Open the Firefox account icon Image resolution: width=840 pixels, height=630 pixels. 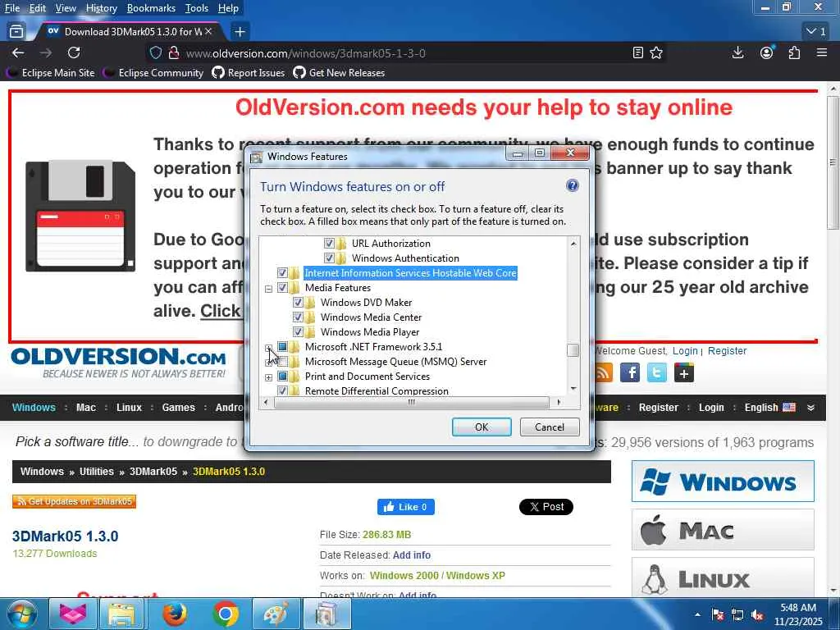(767, 52)
